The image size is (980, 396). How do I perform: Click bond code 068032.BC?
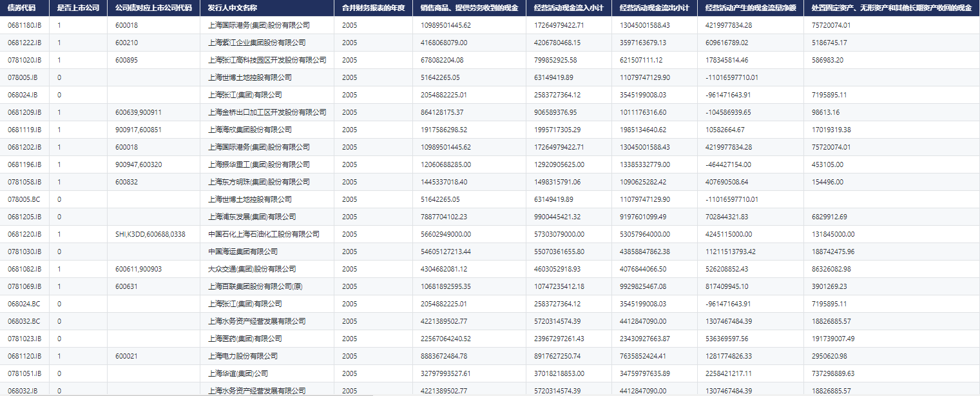(x=24, y=321)
